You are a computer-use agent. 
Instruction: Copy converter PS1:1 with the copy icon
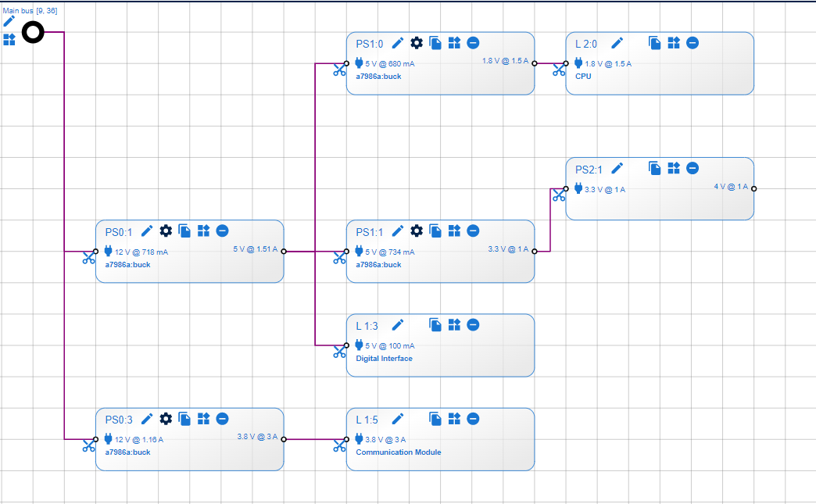pos(435,231)
